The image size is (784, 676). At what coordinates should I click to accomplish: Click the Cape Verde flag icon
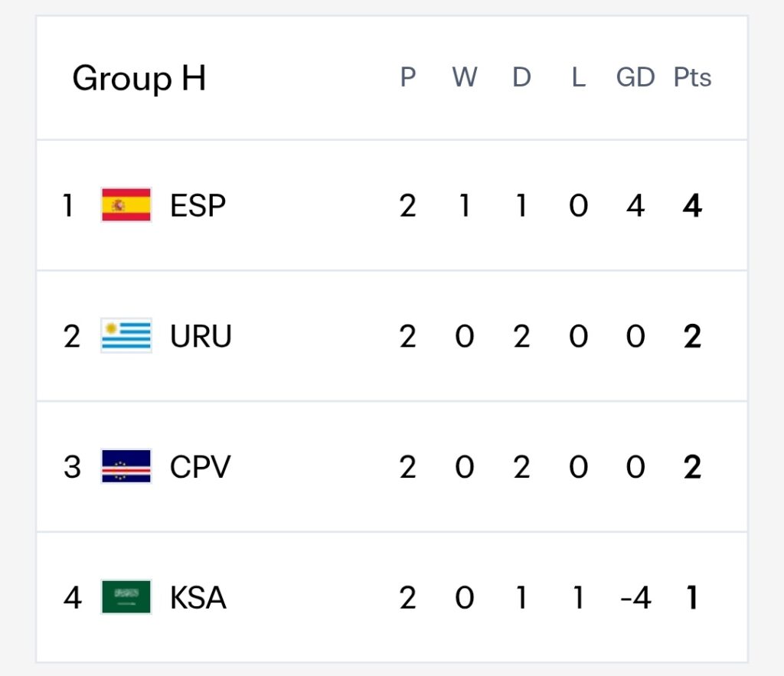(x=126, y=466)
